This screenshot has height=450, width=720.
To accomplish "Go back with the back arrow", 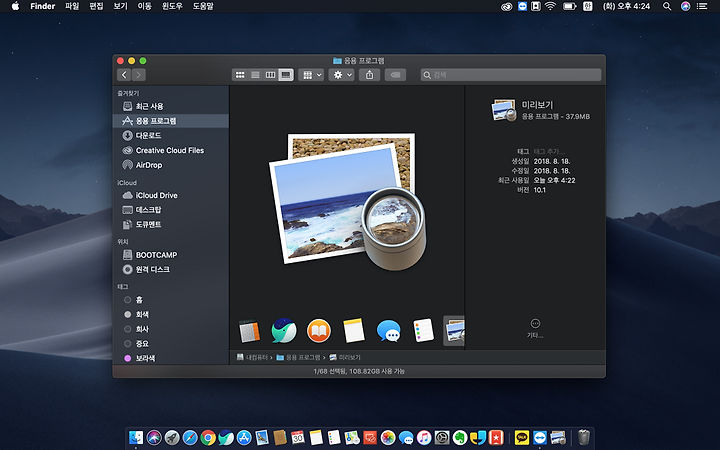I will [x=124, y=75].
